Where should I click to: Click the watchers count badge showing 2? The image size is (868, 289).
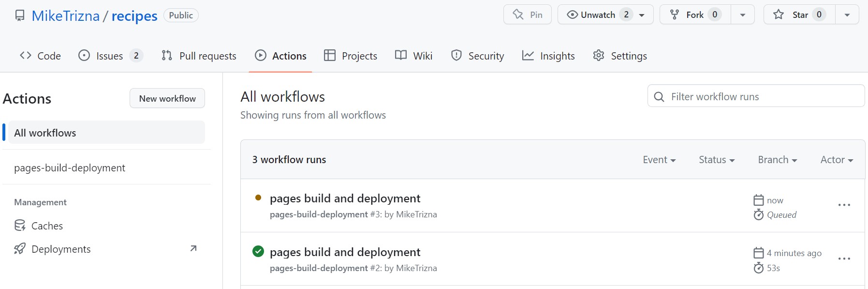click(x=626, y=15)
